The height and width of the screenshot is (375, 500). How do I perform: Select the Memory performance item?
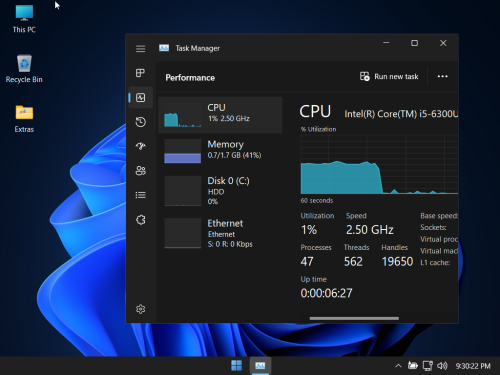click(x=220, y=151)
